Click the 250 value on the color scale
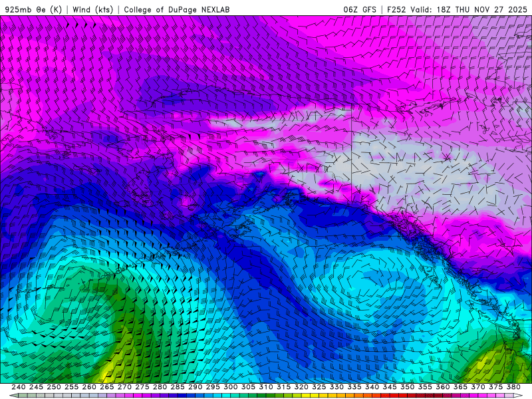 pos(54,387)
